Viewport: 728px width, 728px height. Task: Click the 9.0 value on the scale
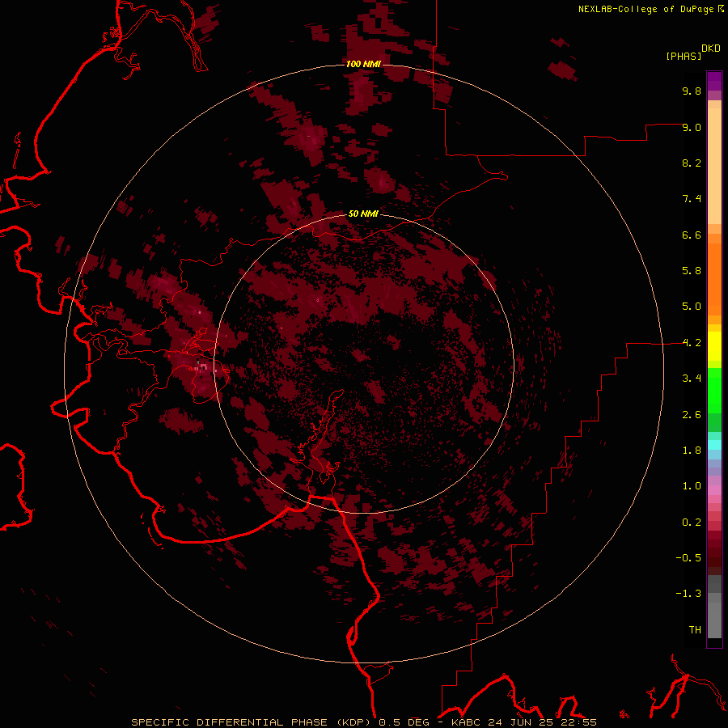click(x=692, y=127)
